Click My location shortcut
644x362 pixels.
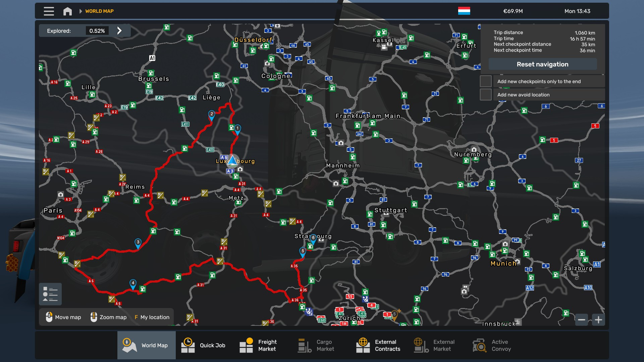click(152, 317)
